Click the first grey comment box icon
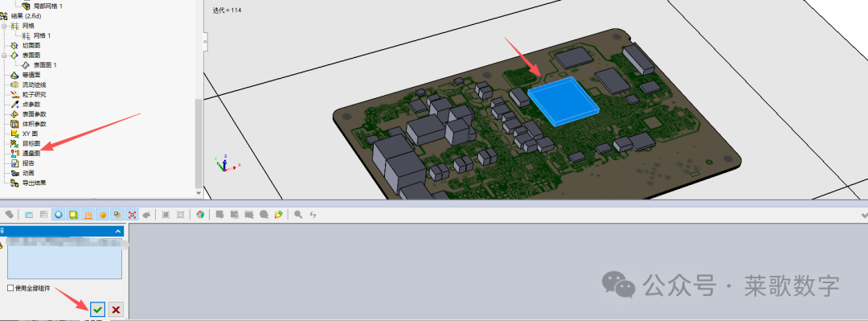This screenshot has width=868, height=321. (219, 214)
